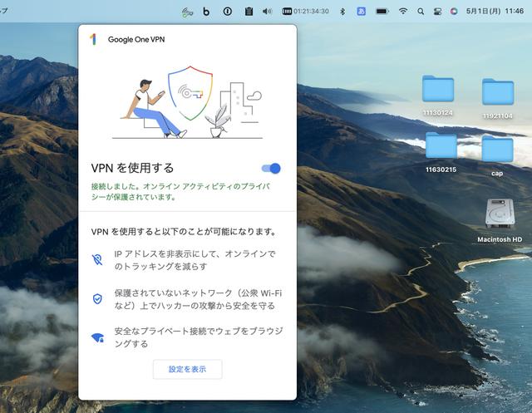Turn off the VPN を使用する switch
Screen dimensions: 532x413
(271, 168)
